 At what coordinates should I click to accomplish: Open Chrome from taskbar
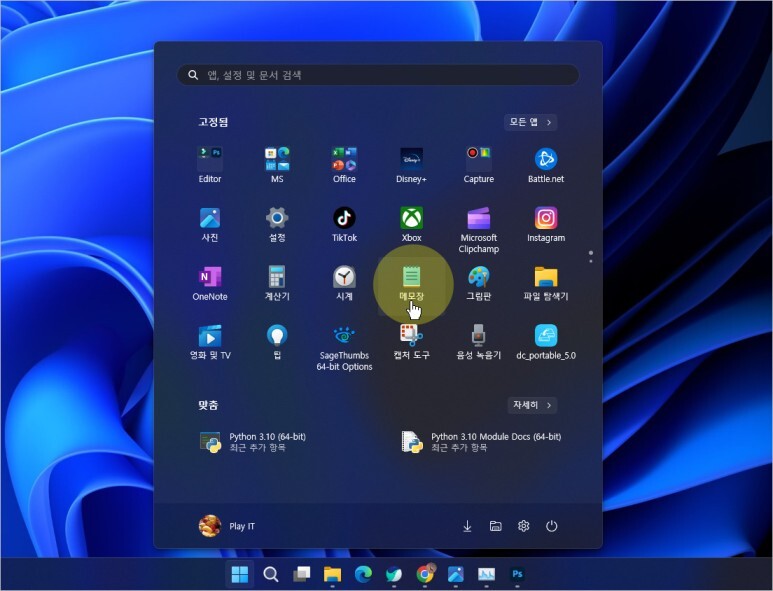[425, 574]
